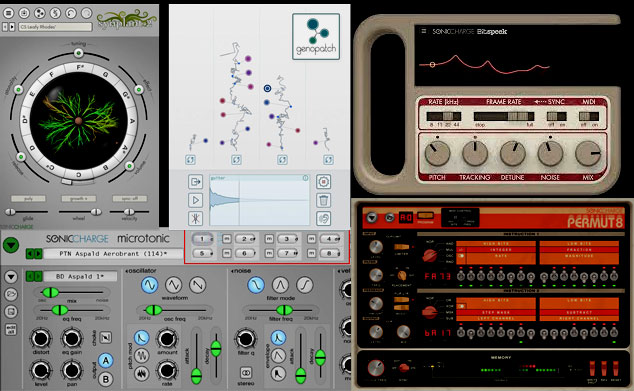Click the filter q knob in Microtonic
This screenshot has height=391, width=634.
coord(245,338)
